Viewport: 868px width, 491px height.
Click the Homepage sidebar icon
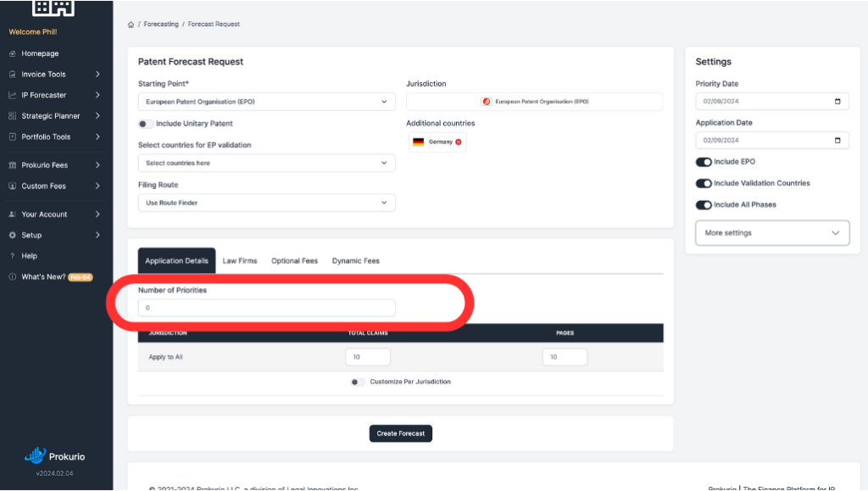tap(12, 53)
